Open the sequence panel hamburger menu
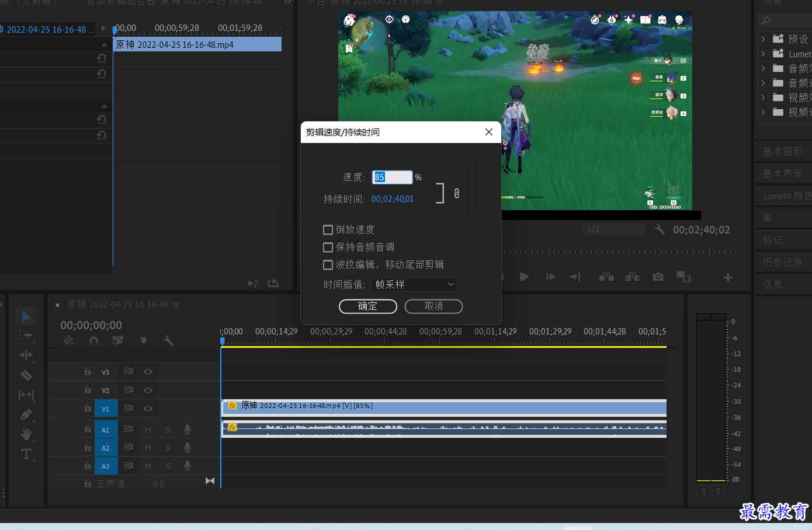This screenshot has width=812, height=530. point(176,305)
